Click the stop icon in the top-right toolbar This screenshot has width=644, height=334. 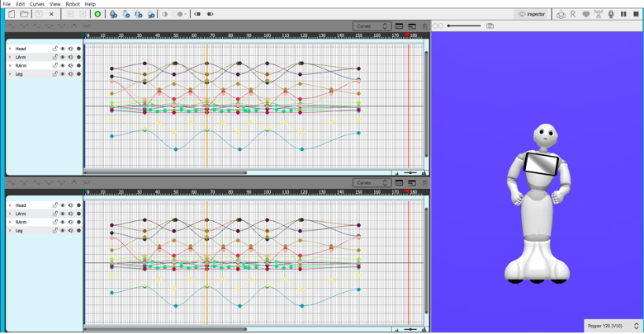[636, 14]
